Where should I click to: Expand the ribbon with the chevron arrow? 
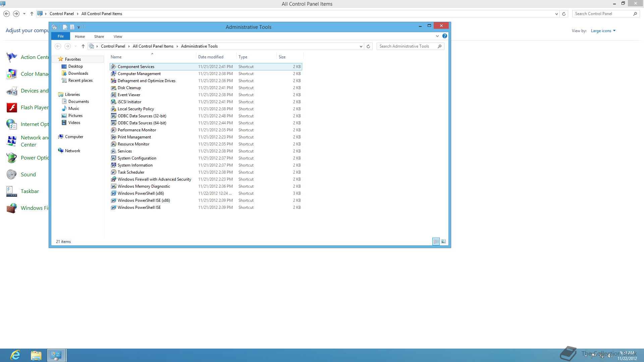point(437,36)
